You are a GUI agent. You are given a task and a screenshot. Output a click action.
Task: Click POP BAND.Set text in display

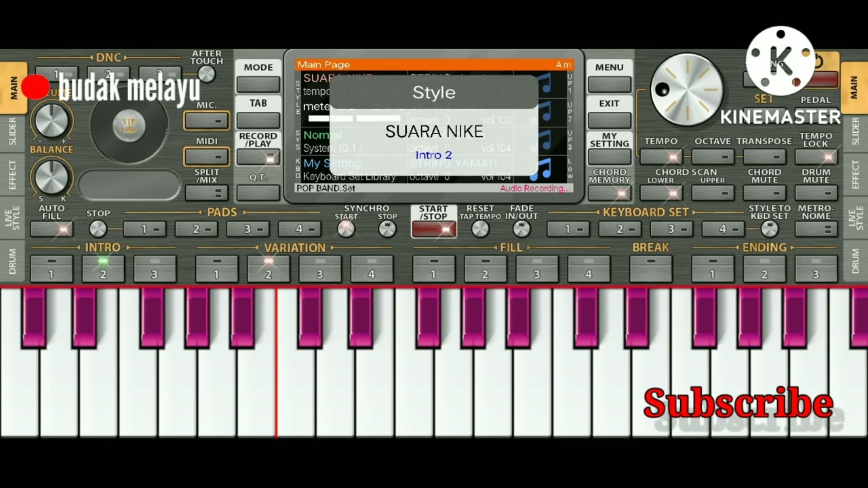[x=325, y=188]
